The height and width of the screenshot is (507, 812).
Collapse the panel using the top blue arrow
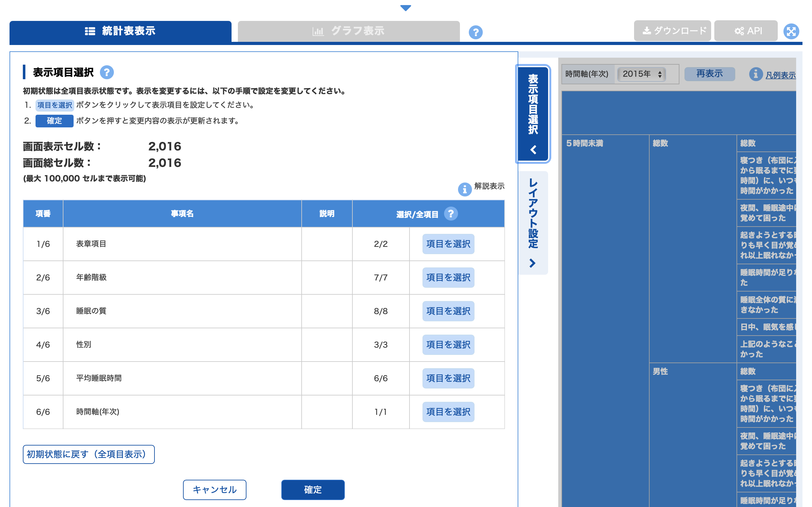click(406, 8)
